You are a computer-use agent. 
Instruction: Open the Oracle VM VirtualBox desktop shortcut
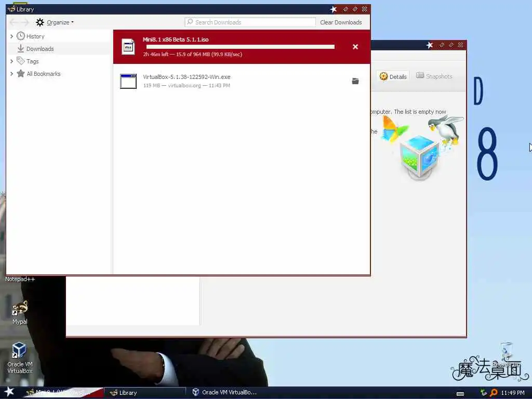pyautogui.click(x=20, y=357)
